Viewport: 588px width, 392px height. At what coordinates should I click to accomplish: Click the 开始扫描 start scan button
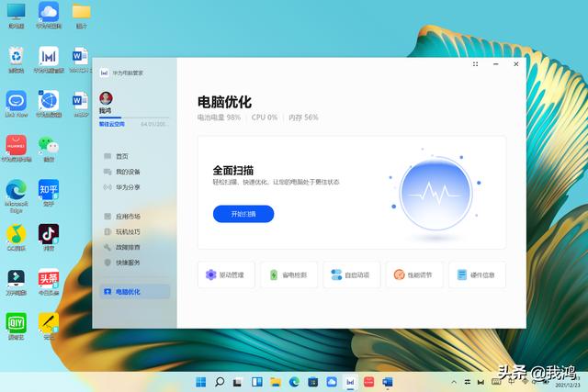click(243, 214)
